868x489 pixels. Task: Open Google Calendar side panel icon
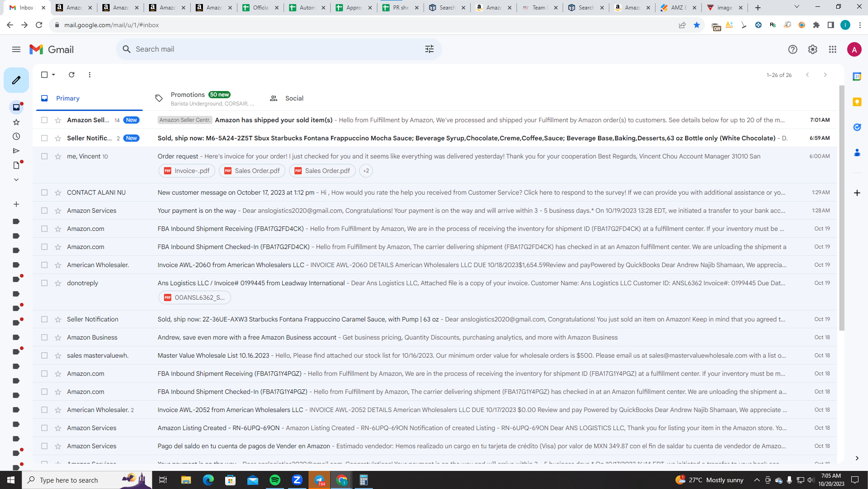point(857,77)
